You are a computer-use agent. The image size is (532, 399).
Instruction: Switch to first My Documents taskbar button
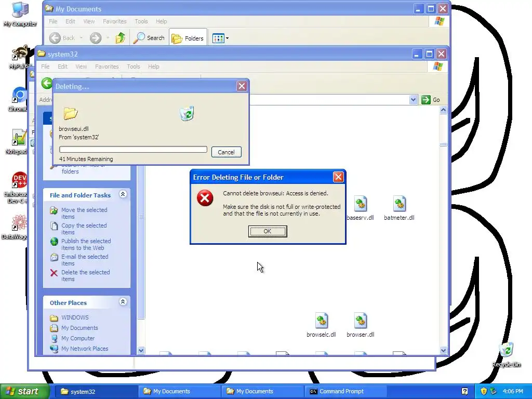(179, 392)
